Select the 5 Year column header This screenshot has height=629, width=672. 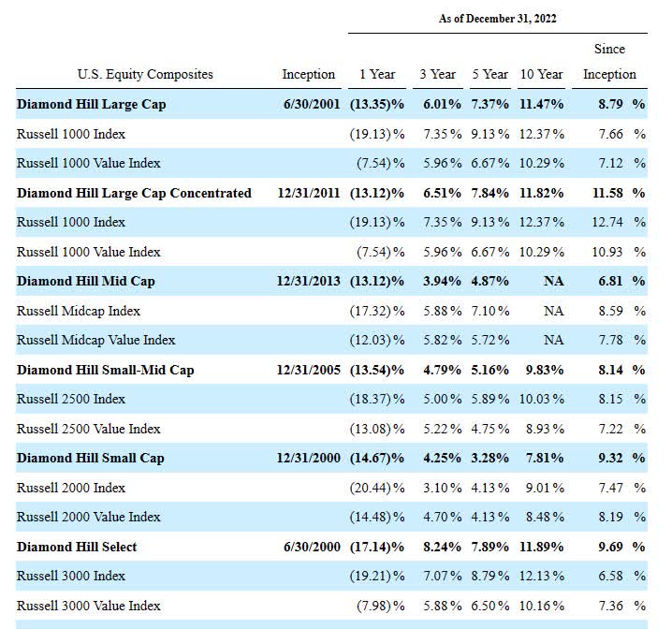489,74
